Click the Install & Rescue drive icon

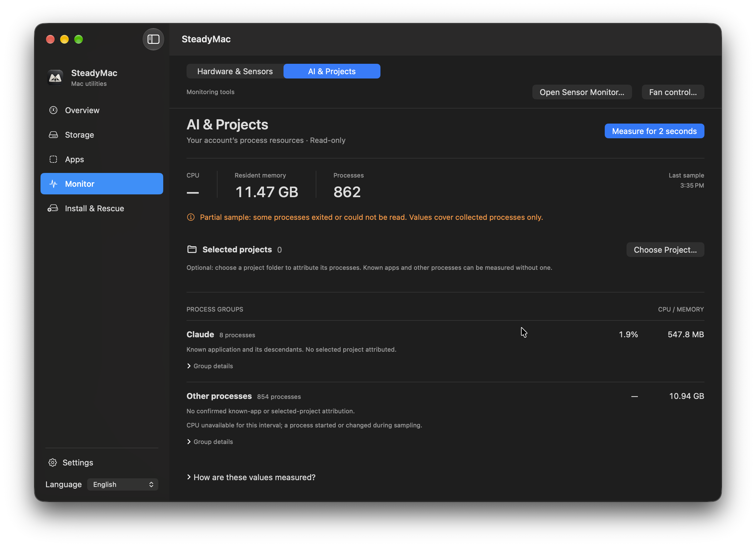pyautogui.click(x=53, y=208)
